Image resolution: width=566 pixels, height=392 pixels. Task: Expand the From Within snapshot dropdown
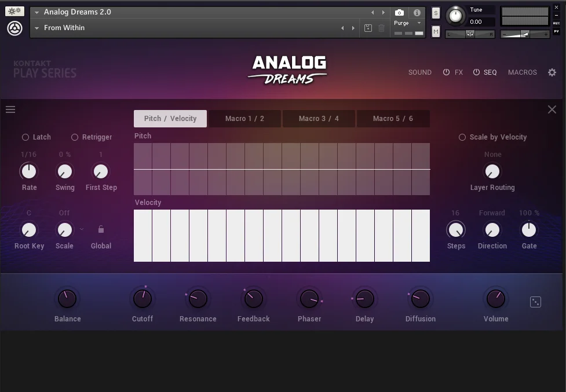tap(36, 28)
